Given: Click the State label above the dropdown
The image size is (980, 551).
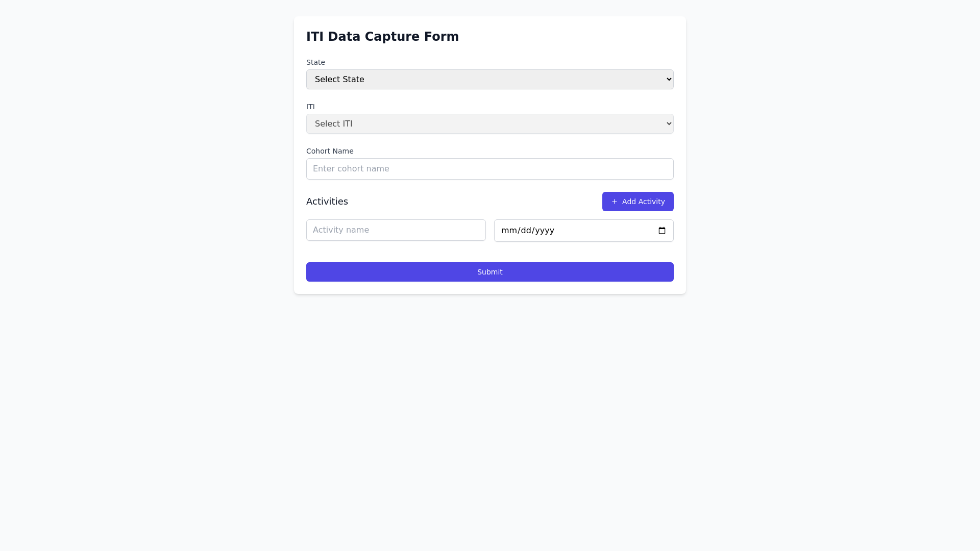Looking at the screenshot, I should [x=315, y=62].
